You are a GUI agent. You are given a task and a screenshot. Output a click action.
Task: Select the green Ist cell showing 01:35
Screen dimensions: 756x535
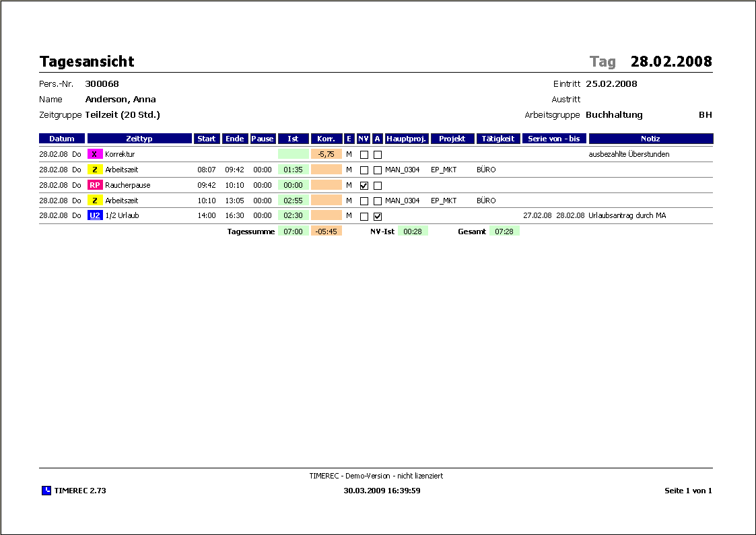(x=293, y=170)
